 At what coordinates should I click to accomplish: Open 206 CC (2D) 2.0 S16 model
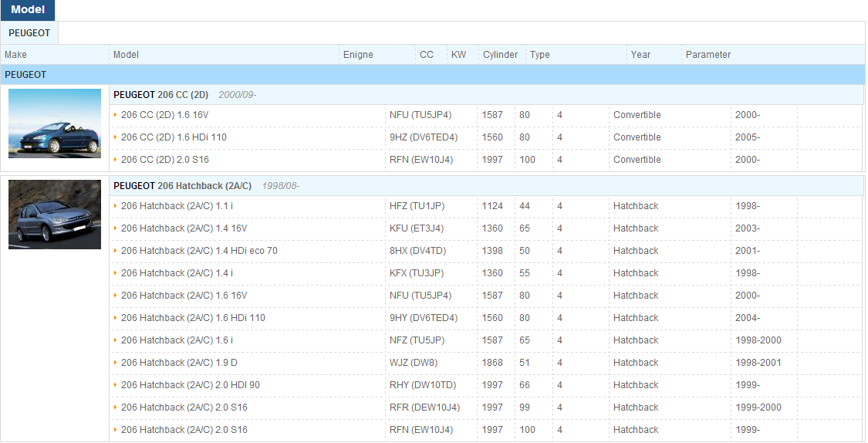[x=165, y=160]
